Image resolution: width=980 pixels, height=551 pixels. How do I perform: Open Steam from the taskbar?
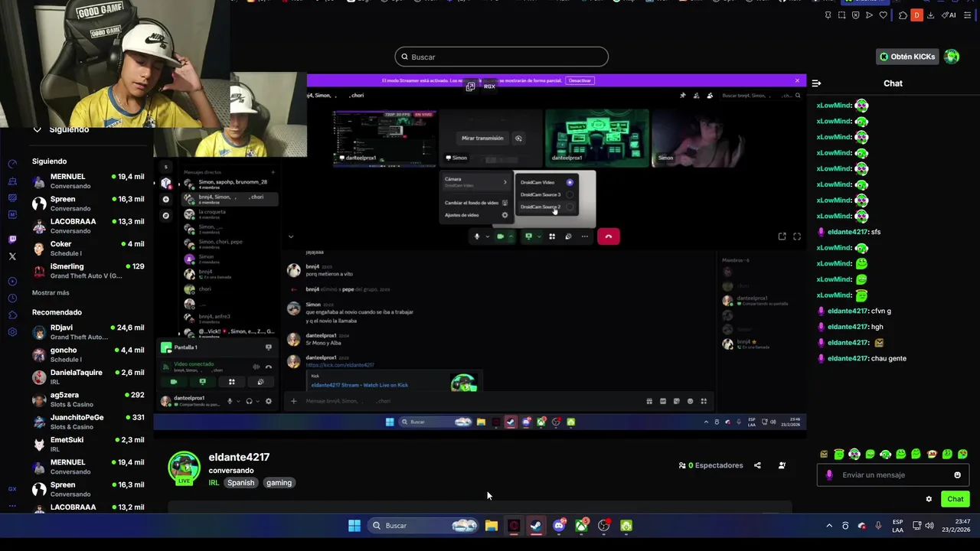(x=536, y=526)
